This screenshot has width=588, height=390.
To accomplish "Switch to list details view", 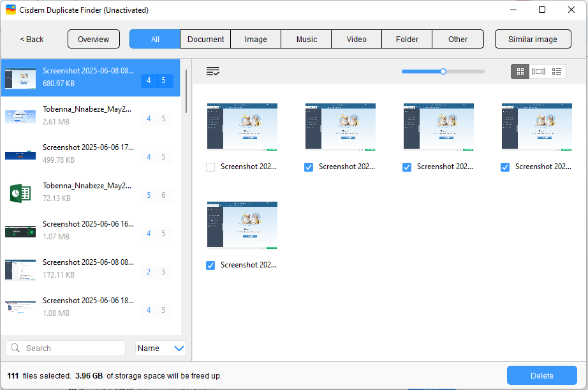I will point(557,71).
